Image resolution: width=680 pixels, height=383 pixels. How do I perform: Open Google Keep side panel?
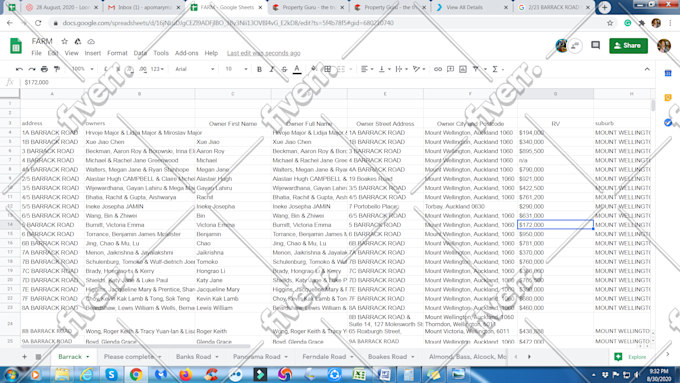(668, 98)
